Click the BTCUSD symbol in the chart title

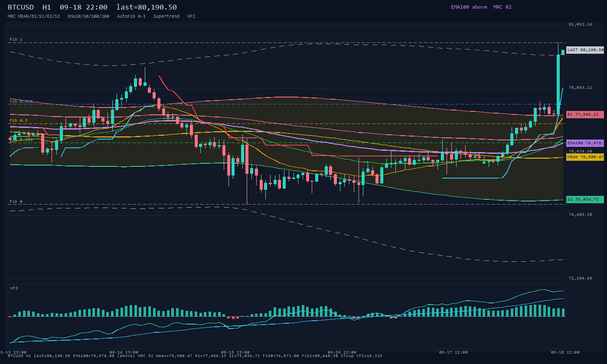click(21, 7)
